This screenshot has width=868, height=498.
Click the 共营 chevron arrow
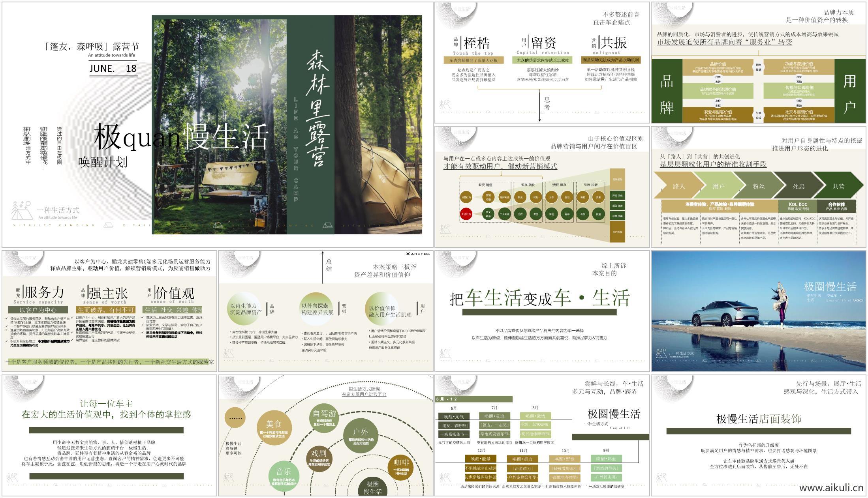[x=838, y=186]
